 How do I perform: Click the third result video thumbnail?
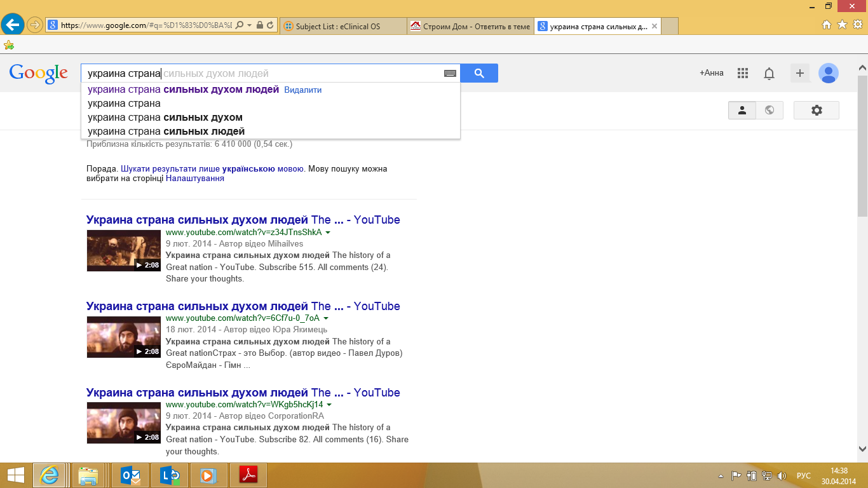coord(124,423)
